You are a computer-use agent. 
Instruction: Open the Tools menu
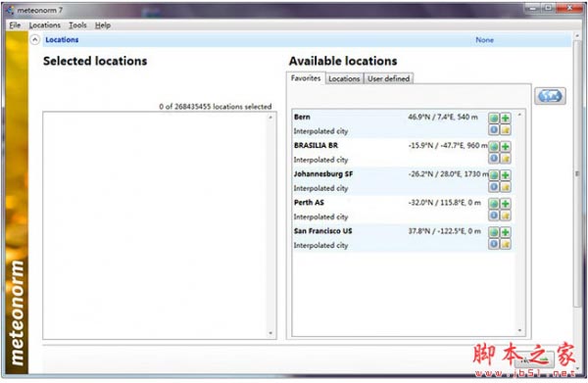(77, 25)
